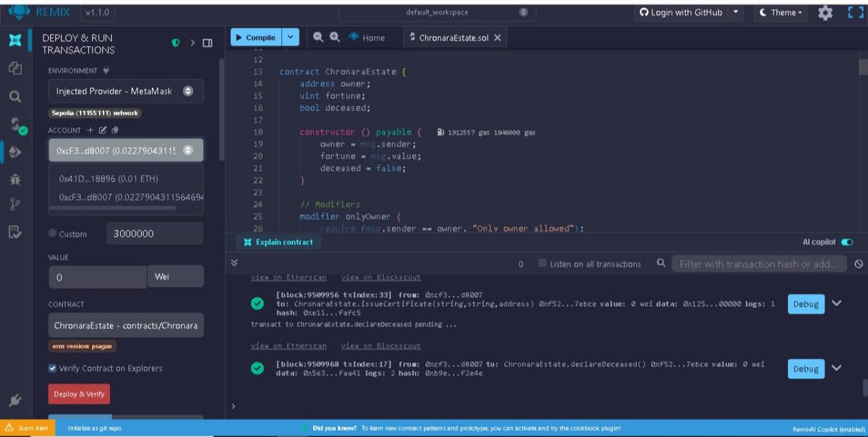Open the contract verification sidebar icon
This screenshot has height=437, width=868.
point(15,232)
